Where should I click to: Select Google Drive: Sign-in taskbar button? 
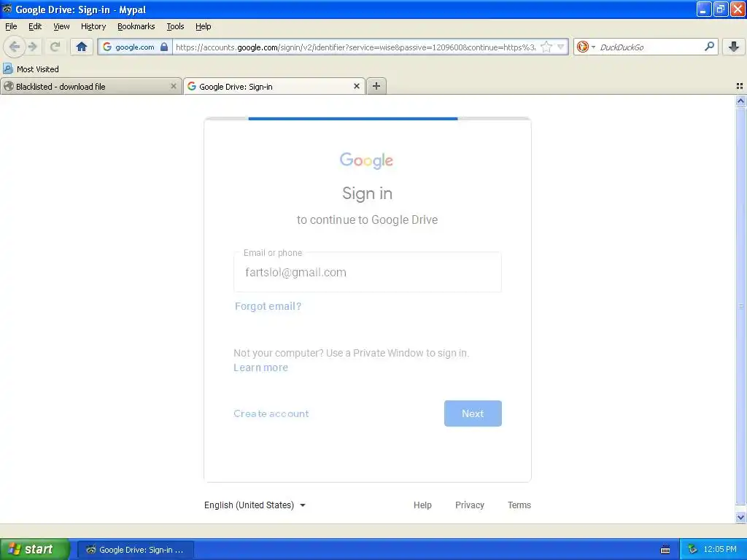click(x=136, y=550)
